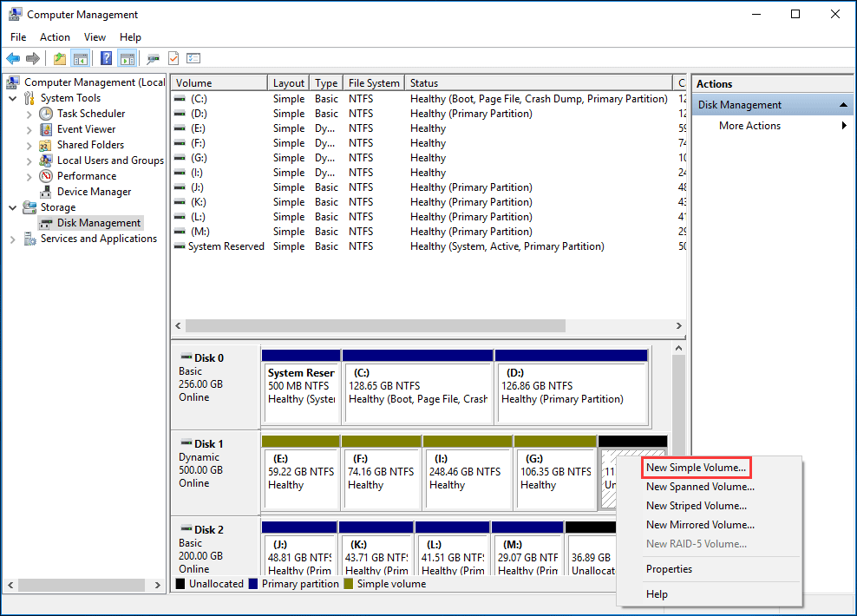Click More Actions in Actions pane

point(749,126)
